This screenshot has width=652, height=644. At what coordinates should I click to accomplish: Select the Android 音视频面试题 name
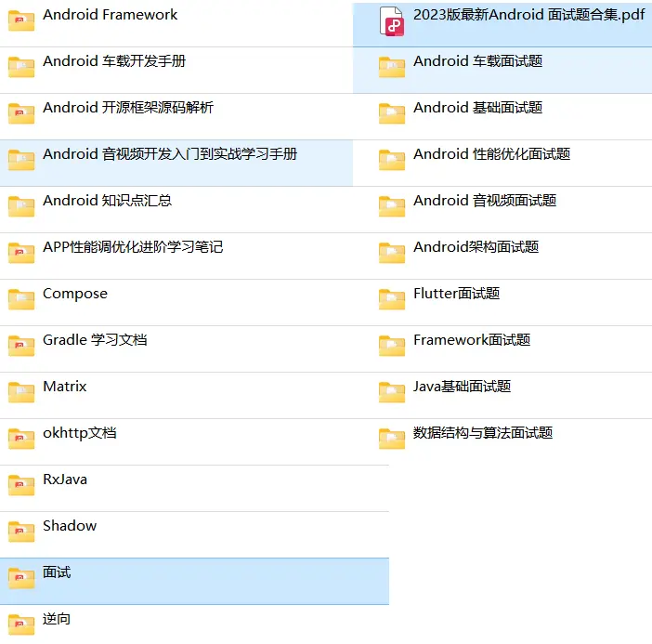pyautogui.click(x=485, y=201)
